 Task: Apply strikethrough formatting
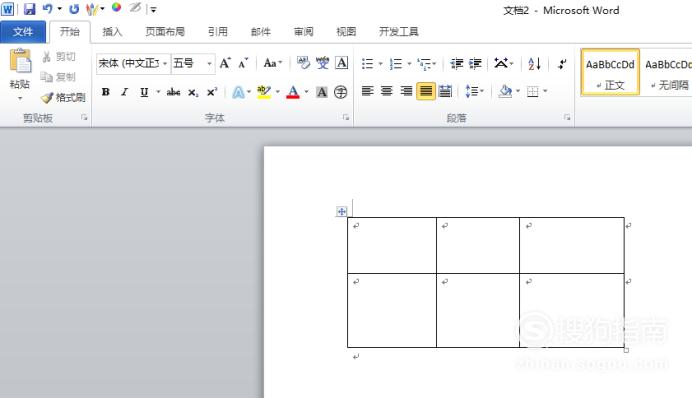pos(173,92)
